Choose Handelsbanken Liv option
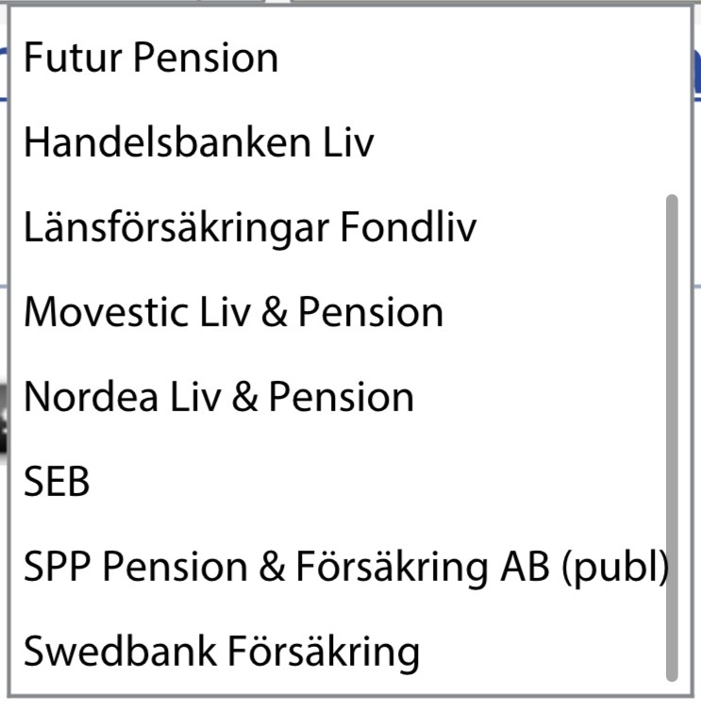701x728 pixels. coord(198,143)
